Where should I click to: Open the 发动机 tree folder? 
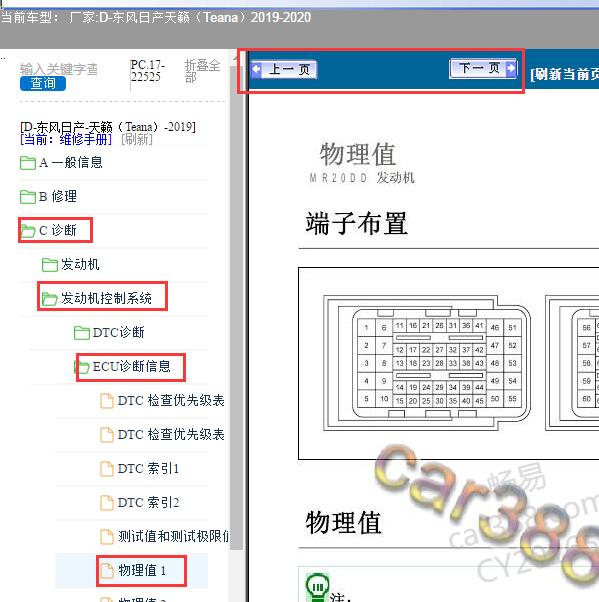[71, 264]
